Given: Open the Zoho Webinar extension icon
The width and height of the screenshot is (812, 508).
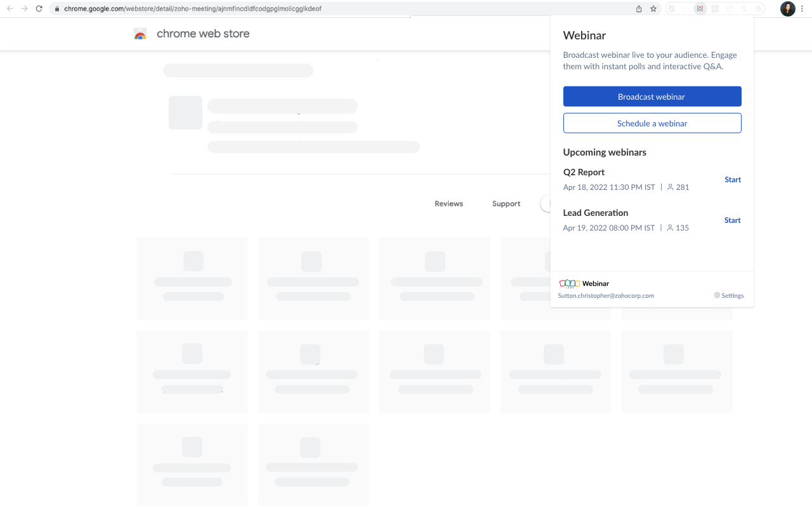Looking at the screenshot, I should click(699, 8).
